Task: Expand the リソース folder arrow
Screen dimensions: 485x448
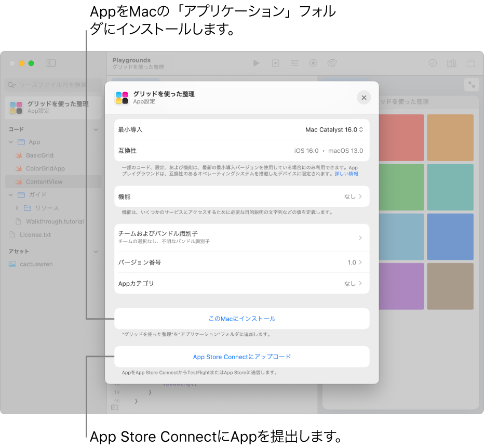Action: coord(17,208)
